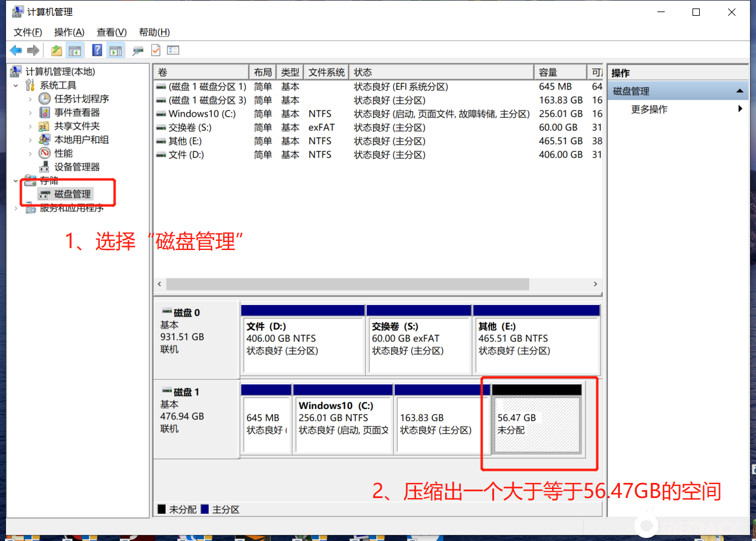Viewport: 756px width, 541px height.
Task: Select 磁盘管理 under 存储
Action: 72,194
